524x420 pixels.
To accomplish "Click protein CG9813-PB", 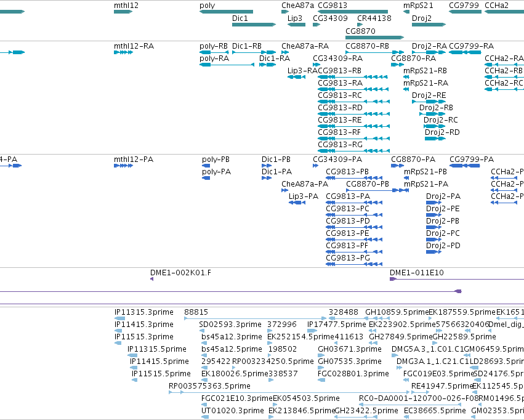I will click(354, 178).
